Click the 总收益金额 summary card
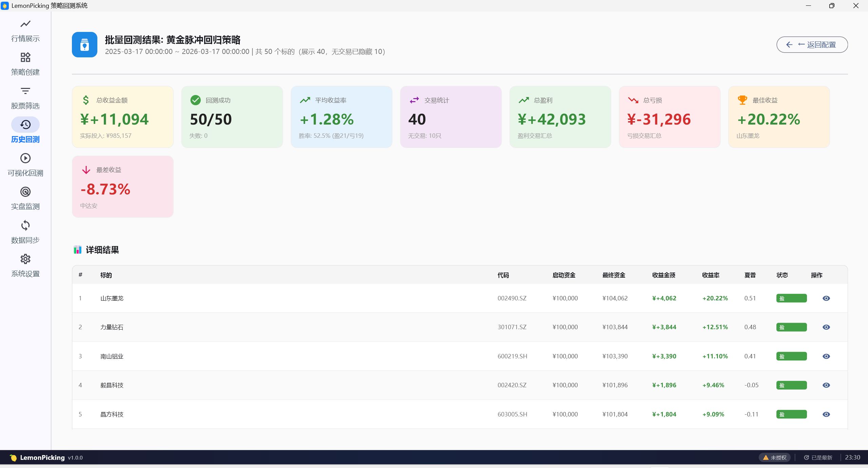Image resolution: width=868 pixels, height=468 pixels. point(122,117)
